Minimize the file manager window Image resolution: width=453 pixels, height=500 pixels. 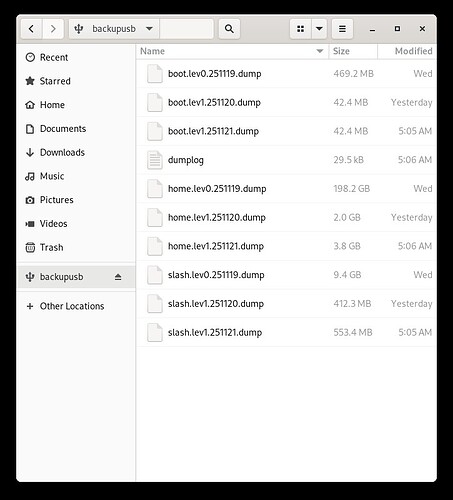coord(373,30)
